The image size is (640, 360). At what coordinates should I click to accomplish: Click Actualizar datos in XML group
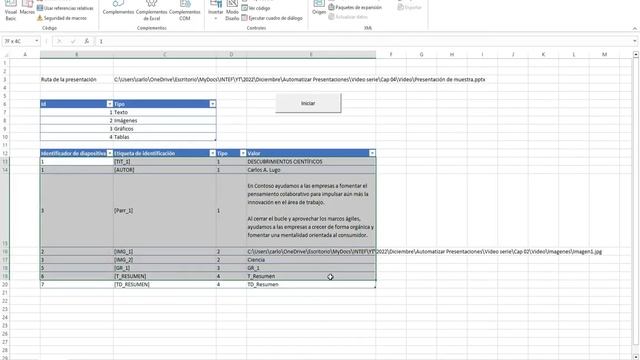348,17
